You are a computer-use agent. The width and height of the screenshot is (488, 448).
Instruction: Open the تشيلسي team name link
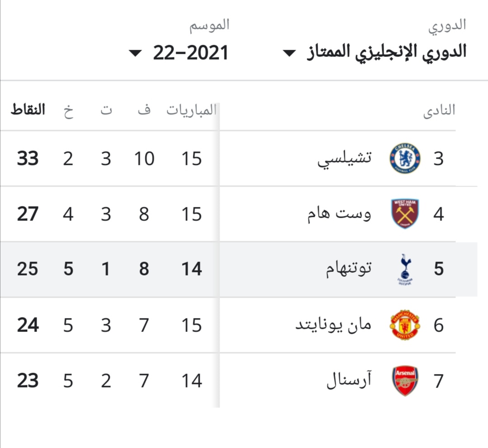pos(344,159)
